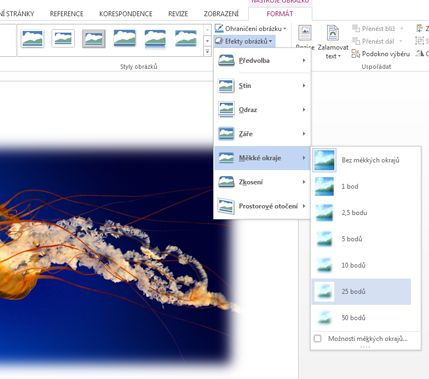This screenshot has height=379, width=429.
Task: Apply 25 bodů soft edge
Action: pos(361,292)
